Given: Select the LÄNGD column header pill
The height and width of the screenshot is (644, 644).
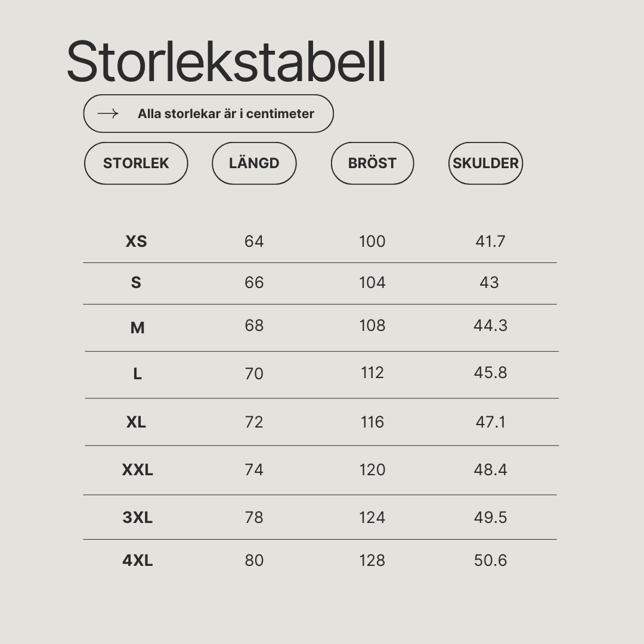Looking at the screenshot, I should pos(254,163).
